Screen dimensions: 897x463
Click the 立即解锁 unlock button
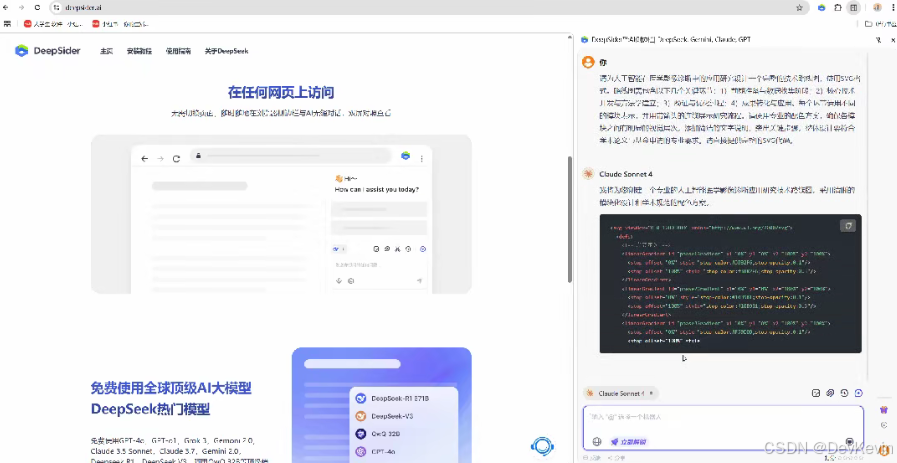pyautogui.click(x=629, y=441)
